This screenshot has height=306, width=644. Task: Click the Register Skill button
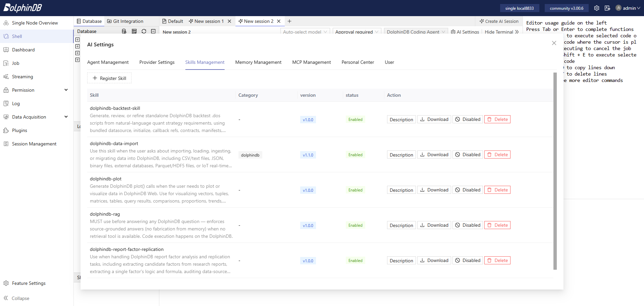click(109, 78)
